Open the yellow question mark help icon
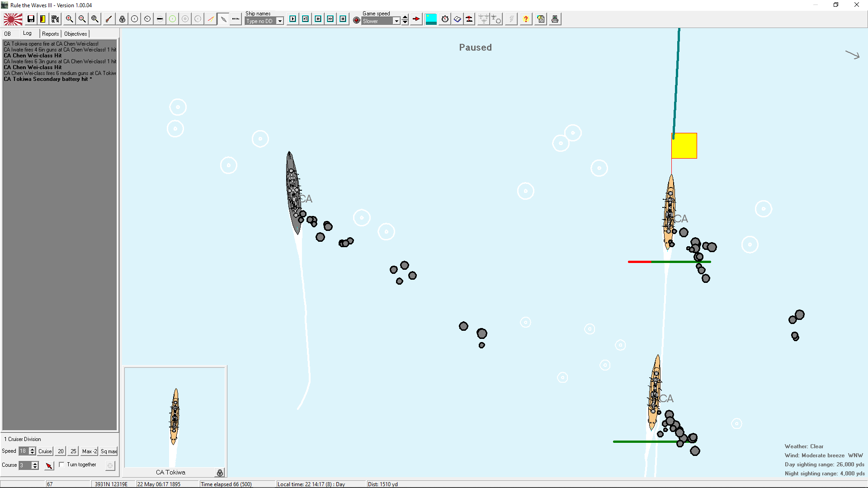This screenshot has width=868, height=488. coord(526,19)
